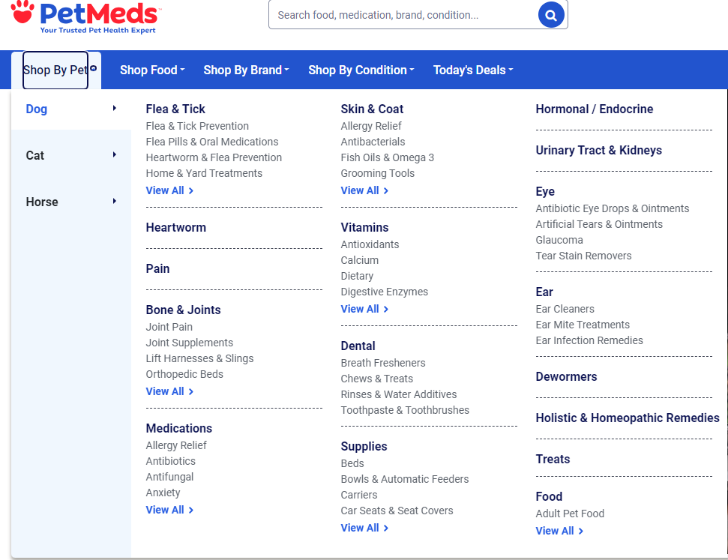Click View All under Flea & Tick

tap(164, 190)
